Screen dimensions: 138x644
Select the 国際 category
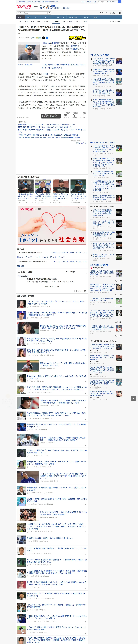pyautogui.click(x=32, y=21)
